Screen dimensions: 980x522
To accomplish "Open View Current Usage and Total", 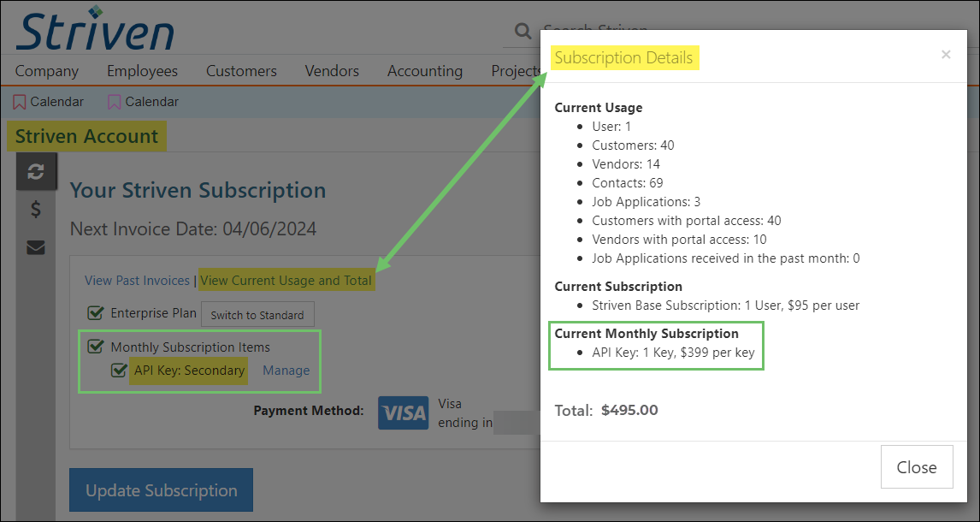I will (x=286, y=281).
